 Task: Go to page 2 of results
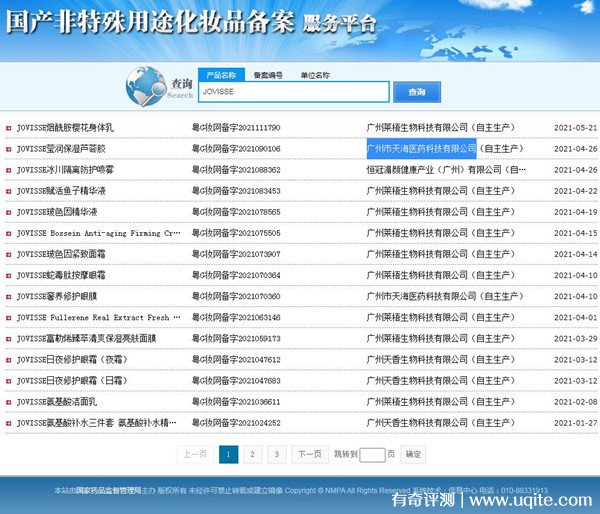click(253, 454)
